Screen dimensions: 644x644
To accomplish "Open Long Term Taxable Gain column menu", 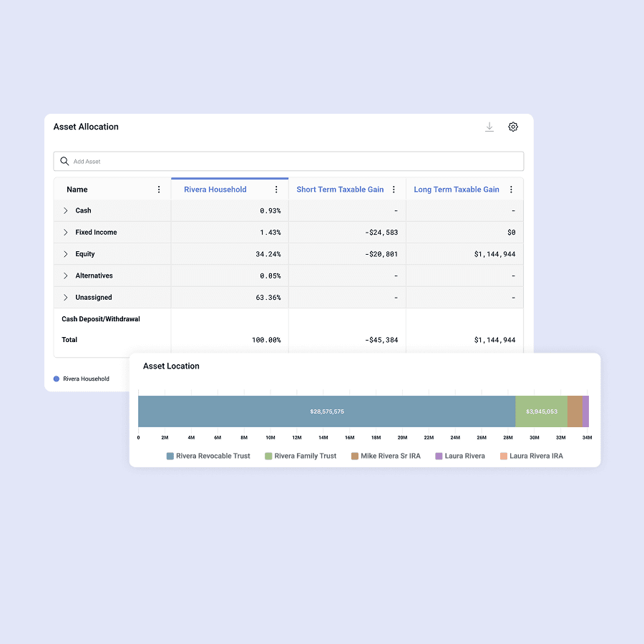I will (511, 190).
